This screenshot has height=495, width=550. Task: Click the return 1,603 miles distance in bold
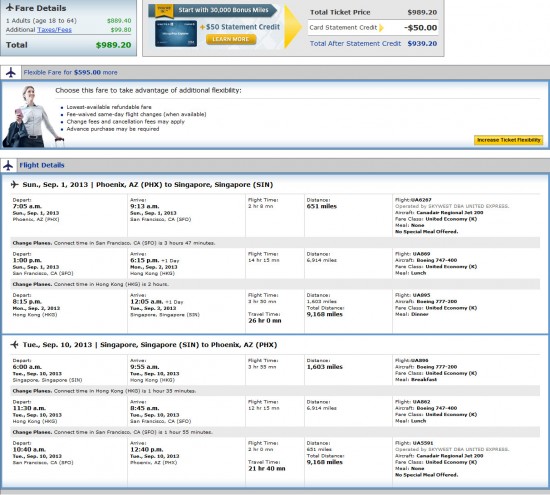pyautogui.click(x=325, y=367)
